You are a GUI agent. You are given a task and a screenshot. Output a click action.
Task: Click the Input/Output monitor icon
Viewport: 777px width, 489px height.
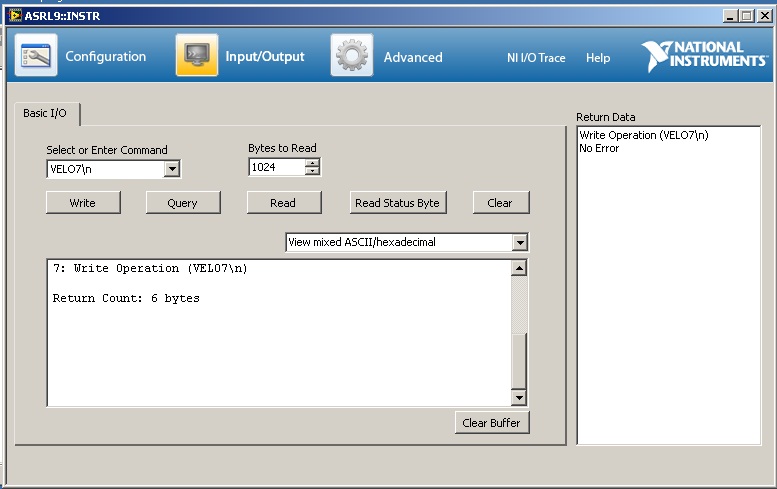point(197,56)
